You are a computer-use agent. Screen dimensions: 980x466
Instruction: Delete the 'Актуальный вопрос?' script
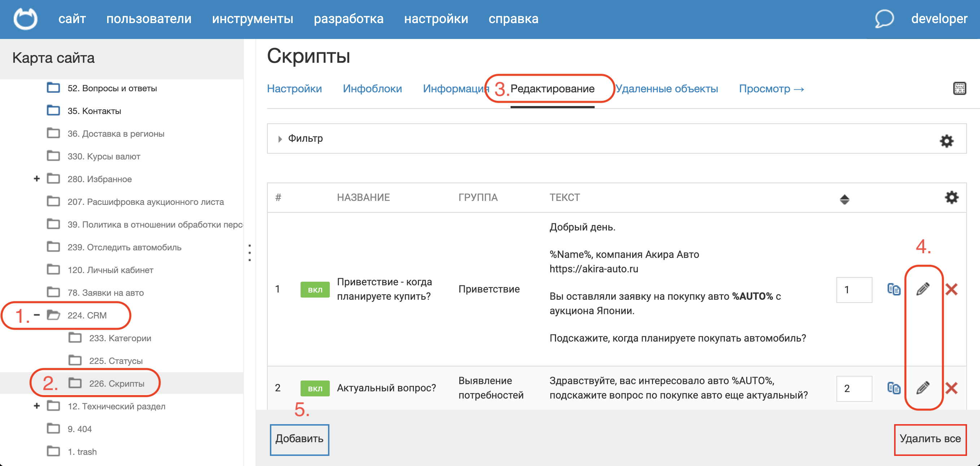click(951, 388)
